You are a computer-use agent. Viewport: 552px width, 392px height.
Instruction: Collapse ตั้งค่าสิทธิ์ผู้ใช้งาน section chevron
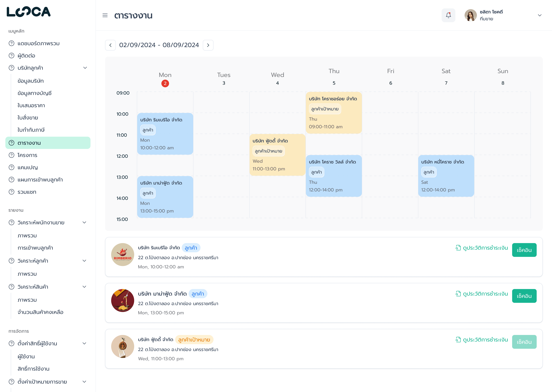pyautogui.click(x=84, y=343)
